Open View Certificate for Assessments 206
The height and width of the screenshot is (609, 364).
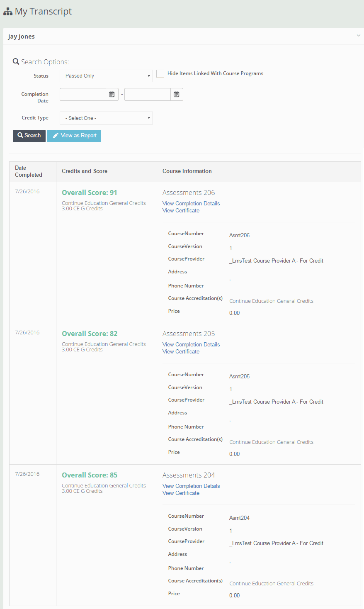181,210
